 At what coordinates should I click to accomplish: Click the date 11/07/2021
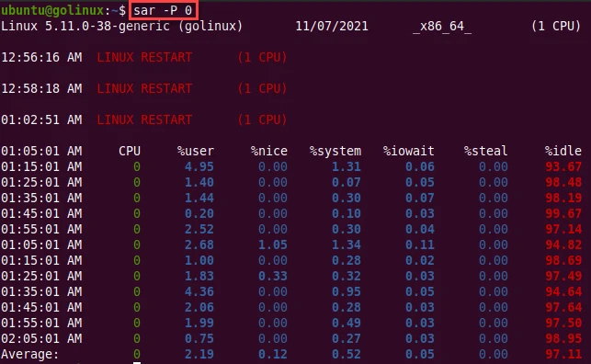point(332,26)
